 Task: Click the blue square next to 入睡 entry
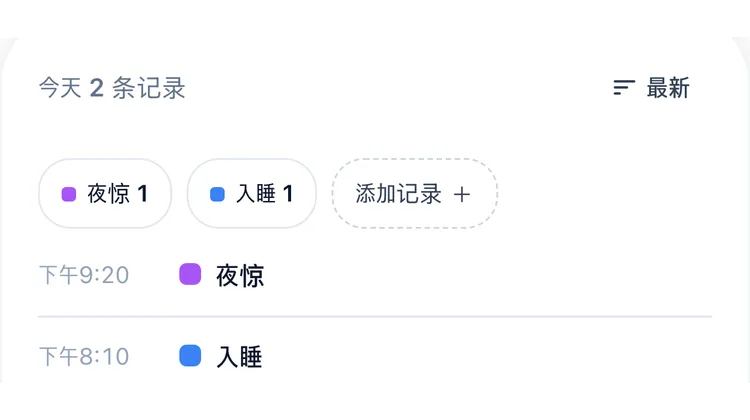point(190,355)
